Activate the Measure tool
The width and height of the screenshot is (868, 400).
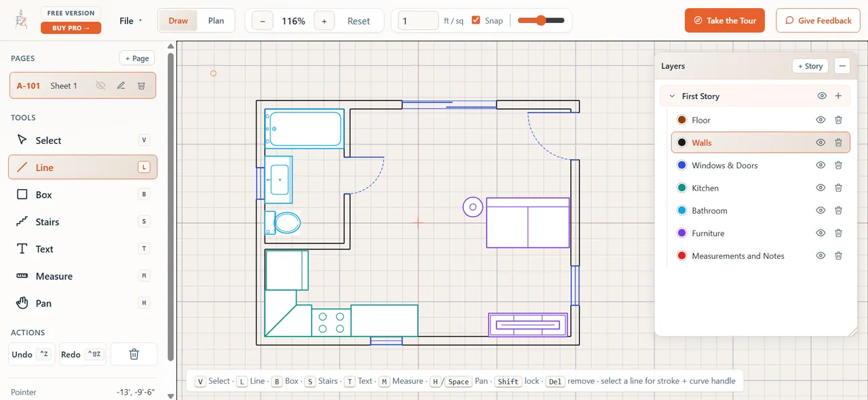point(83,276)
